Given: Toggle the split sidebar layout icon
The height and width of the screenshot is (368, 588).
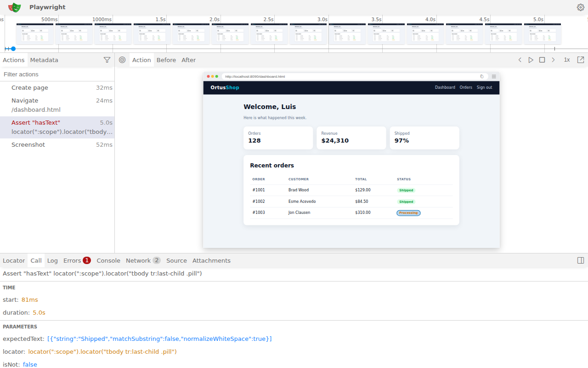Looking at the screenshot, I should (x=581, y=260).
